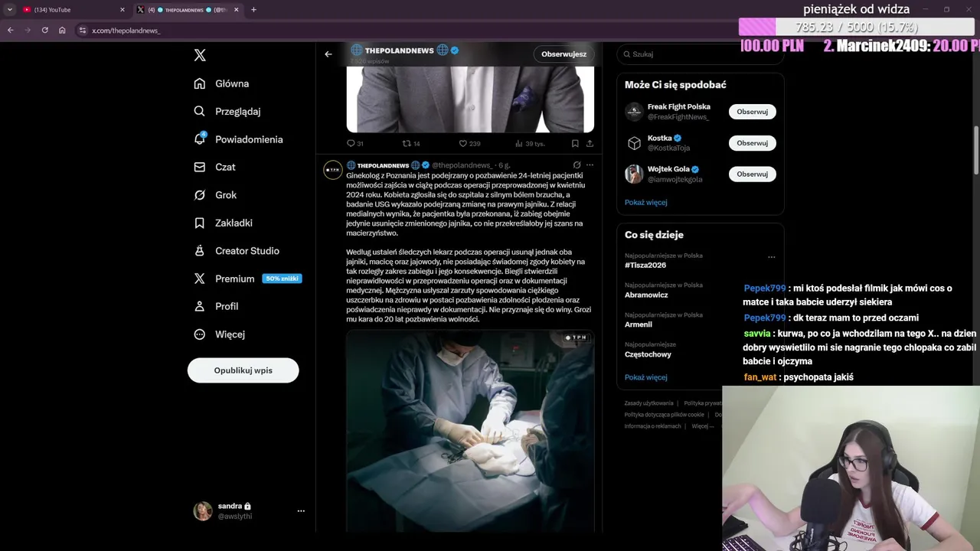Click Grok explain icon on gynecologist post
The image size is (980, 551).
(577, 165)
